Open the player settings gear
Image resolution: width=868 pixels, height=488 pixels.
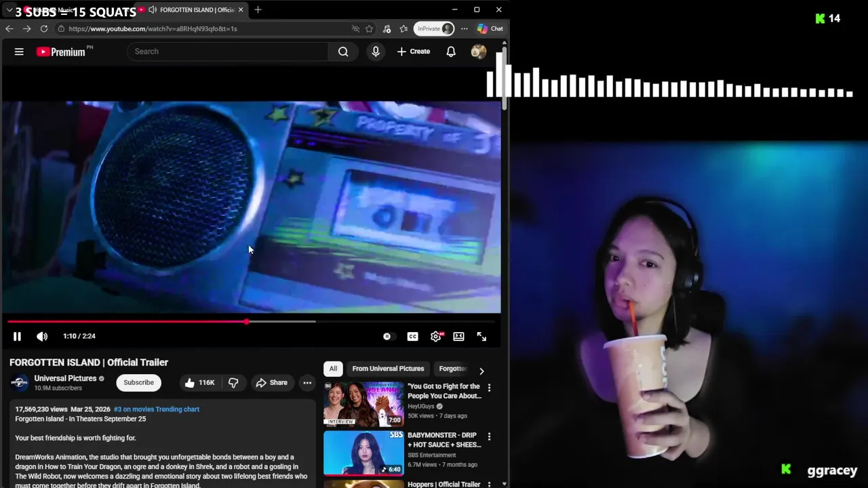(436, 336)
